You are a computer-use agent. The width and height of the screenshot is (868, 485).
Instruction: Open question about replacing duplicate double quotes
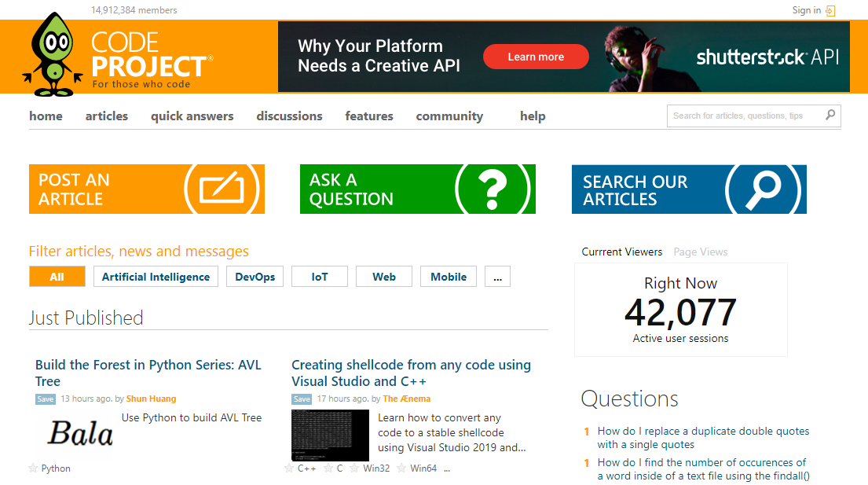click(703, 437)
